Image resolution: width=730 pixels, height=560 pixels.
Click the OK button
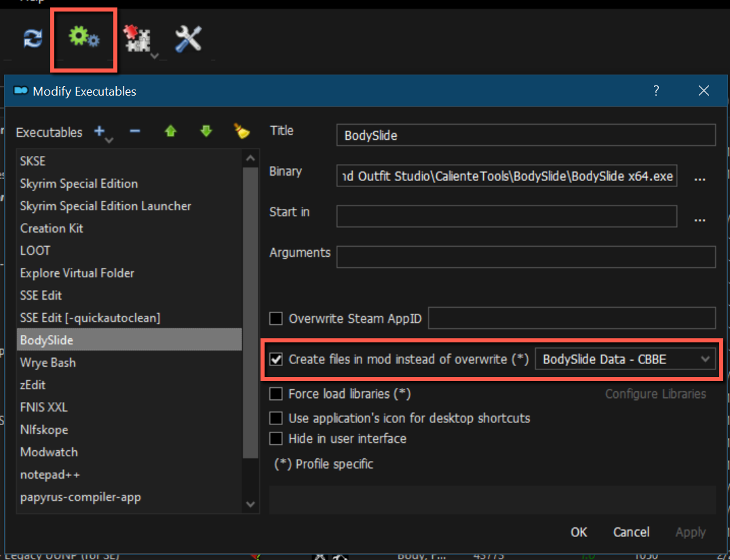tap(579, 532)
